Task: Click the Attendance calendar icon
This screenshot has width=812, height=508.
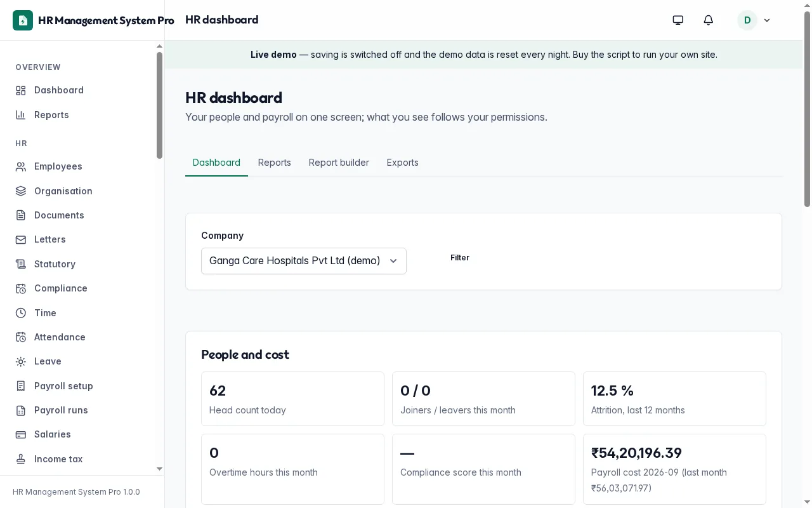Action: [x=21, y=337]
